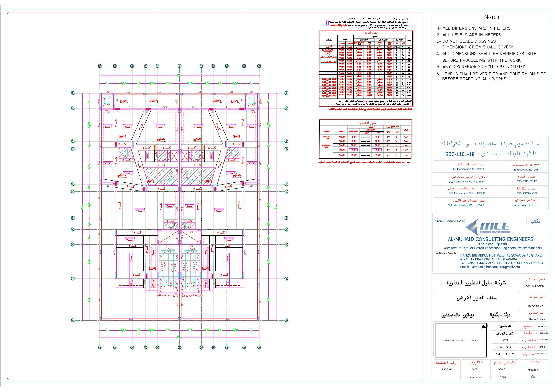Click the cyan highlighted note box in beams table

(x=328, y=60)
